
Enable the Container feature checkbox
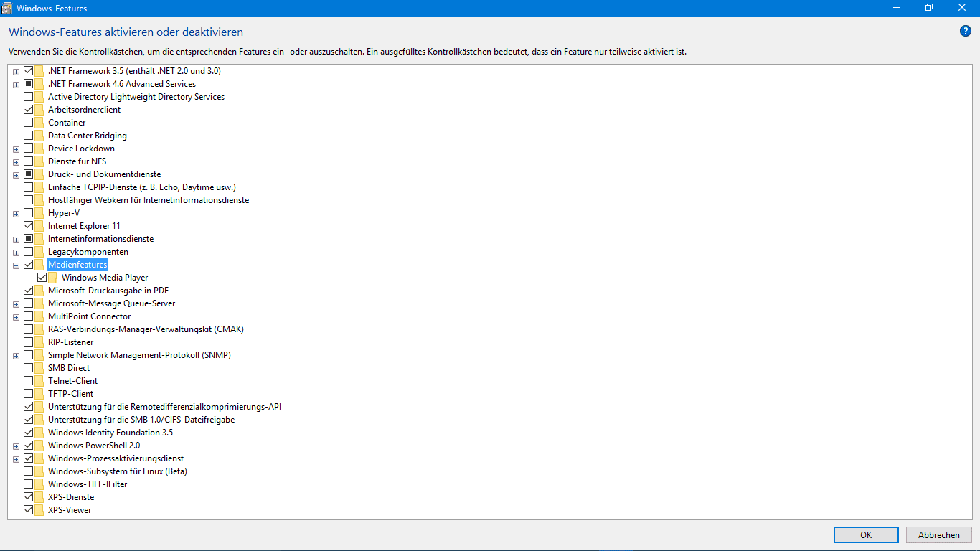click(x=29, y=123)
